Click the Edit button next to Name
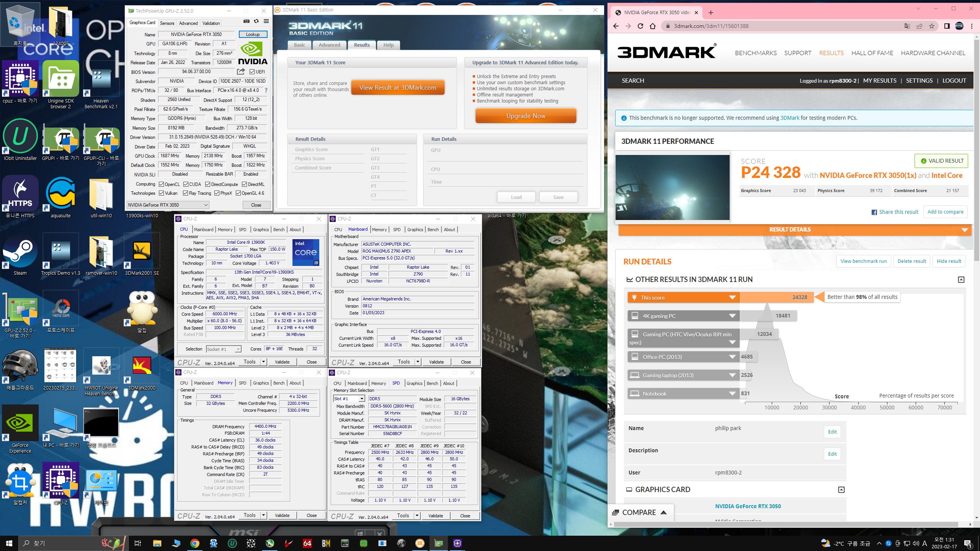980x551 pixels. [x=832, y=432]
